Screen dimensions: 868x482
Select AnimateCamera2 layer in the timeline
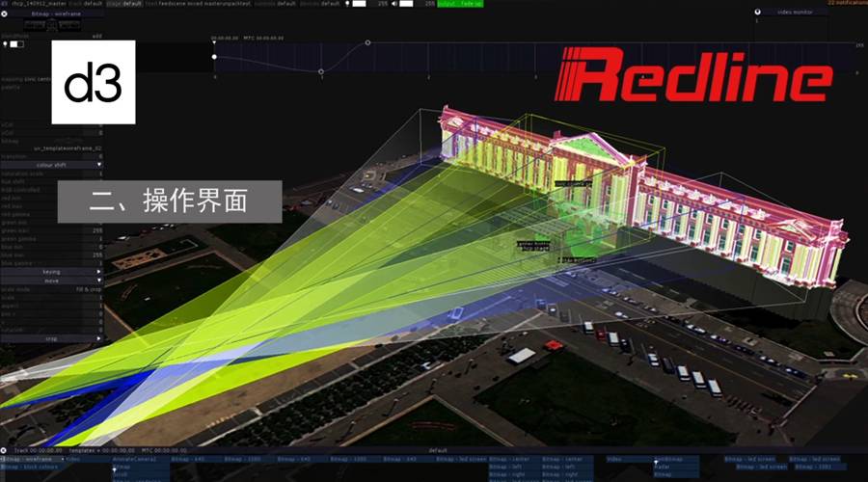click(141, 459)
